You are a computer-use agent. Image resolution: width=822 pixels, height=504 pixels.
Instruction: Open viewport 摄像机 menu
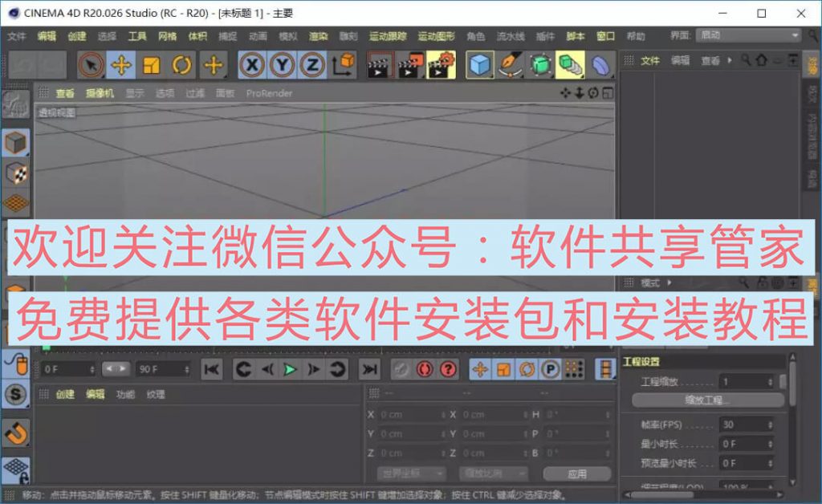100,93
